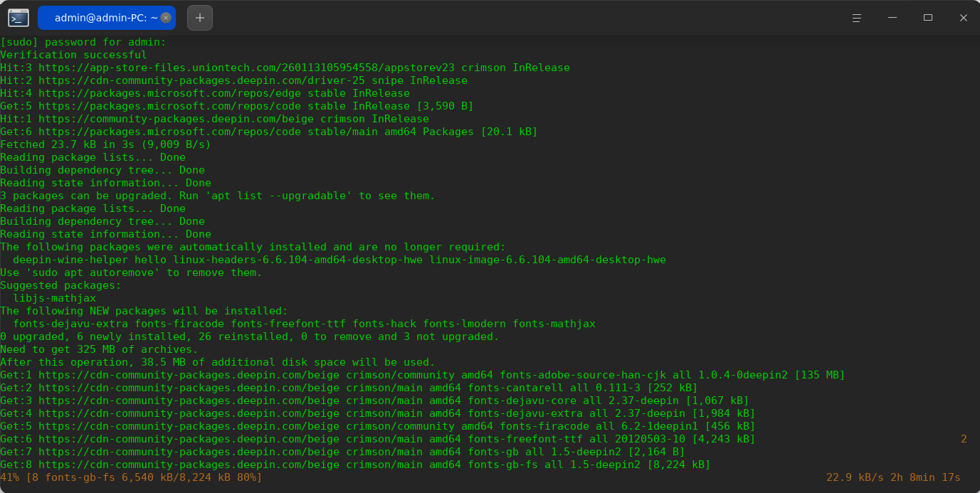Viewport: 980px width, 493px height.
Task: Click the Get:1 fonts-adobe-source-han-cjk line
Action: coord(423,375)
